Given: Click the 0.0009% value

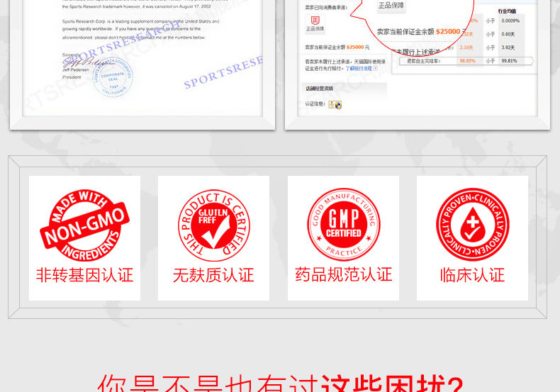Looking at the screenshot, I should click(510, 21).
